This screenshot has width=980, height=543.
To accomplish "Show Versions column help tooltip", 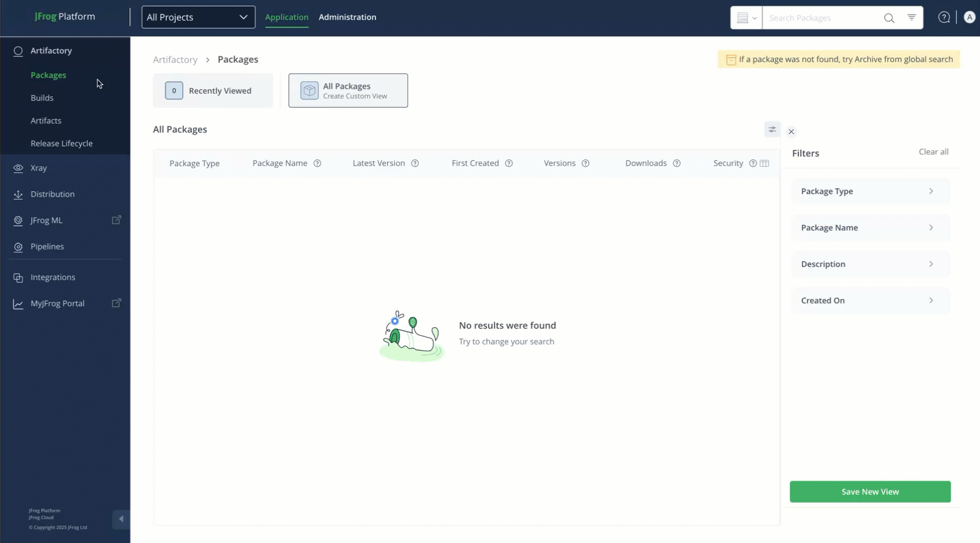I will (586, 163).
